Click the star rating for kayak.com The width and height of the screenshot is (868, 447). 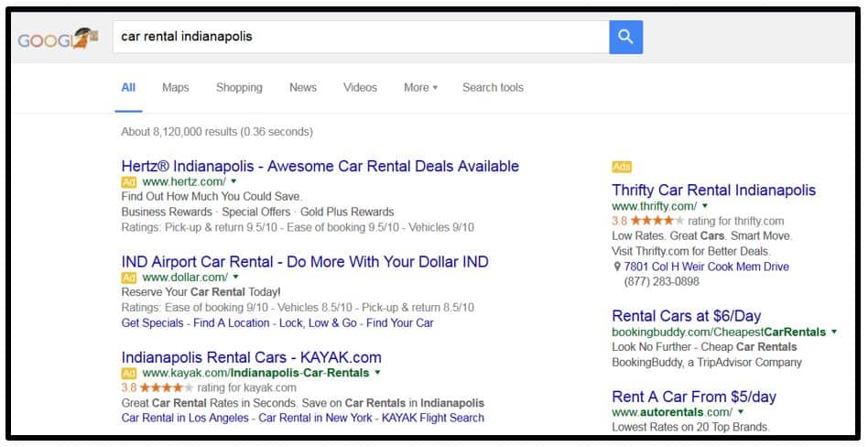[x=166, y=387]
